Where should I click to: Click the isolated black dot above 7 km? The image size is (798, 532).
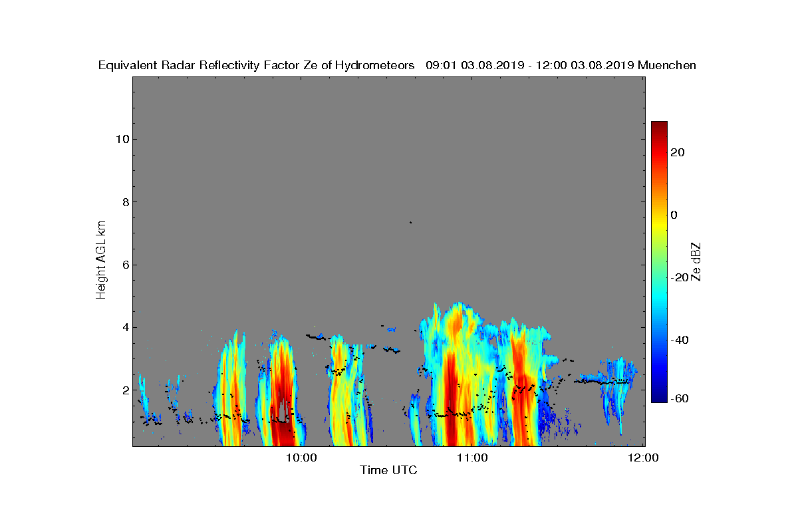point(411,222)
